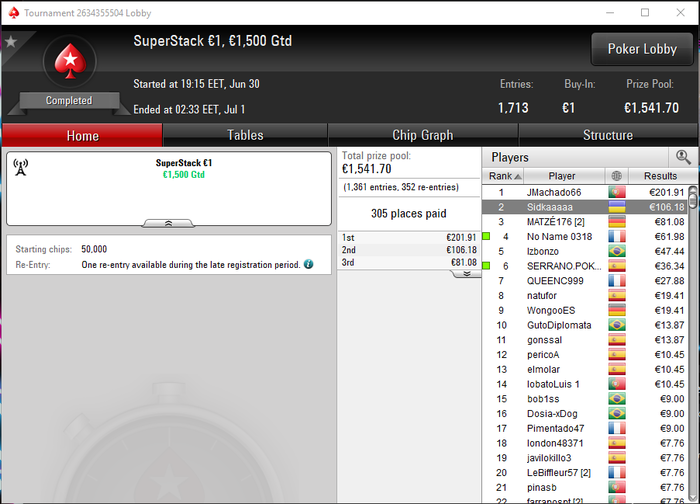Return to the Poker Lobby
700x504 pixels.
(x=642, y=49)
